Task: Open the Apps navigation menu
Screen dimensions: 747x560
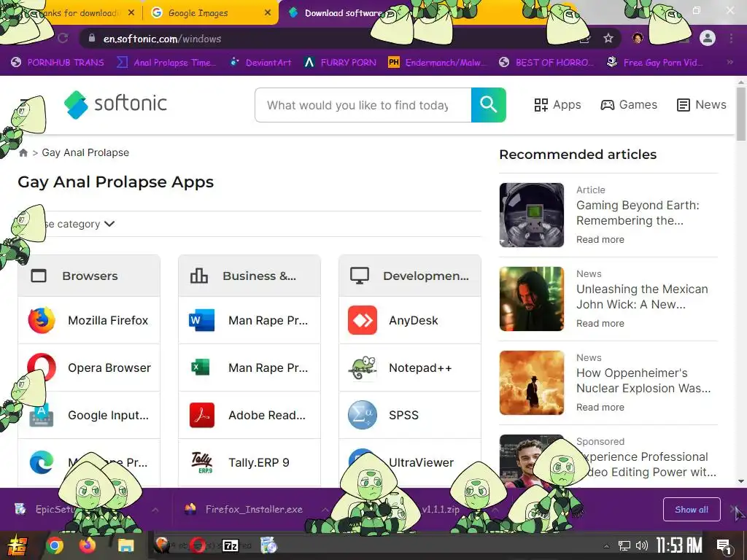Action: pos(557,105)
